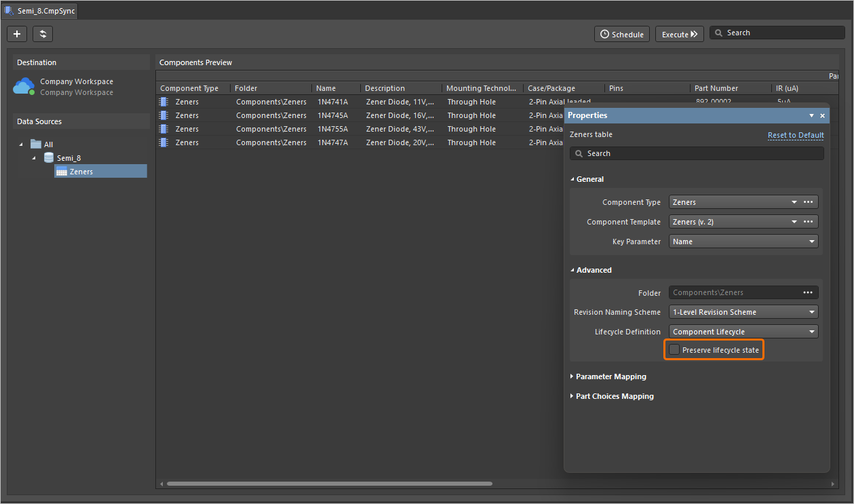
Task: Open the Revision Naming Scheme dropdown
Action: point(743,312)
